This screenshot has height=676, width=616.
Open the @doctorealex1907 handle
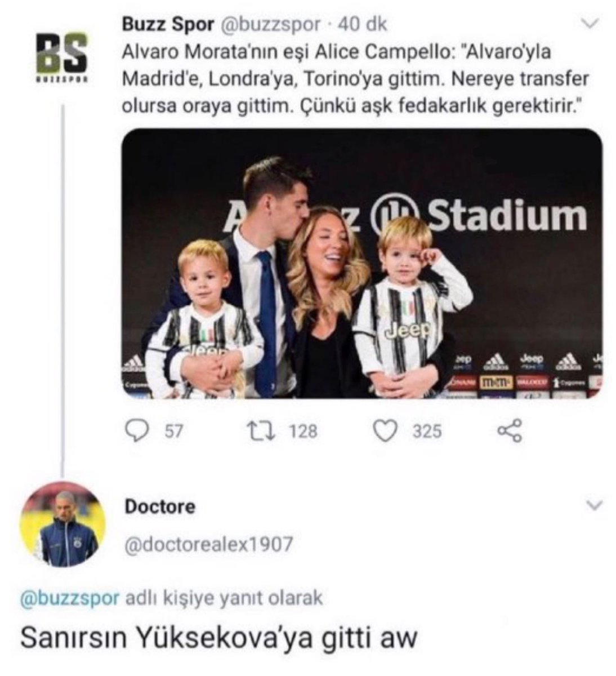tap(208, 544)
